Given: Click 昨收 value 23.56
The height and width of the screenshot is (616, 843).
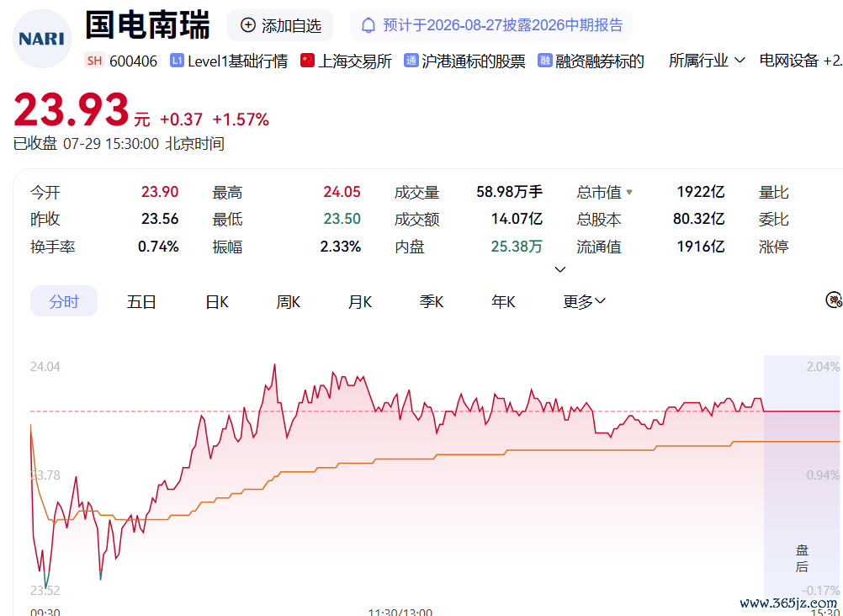Looking at the screenshot, I should (160, 219).
